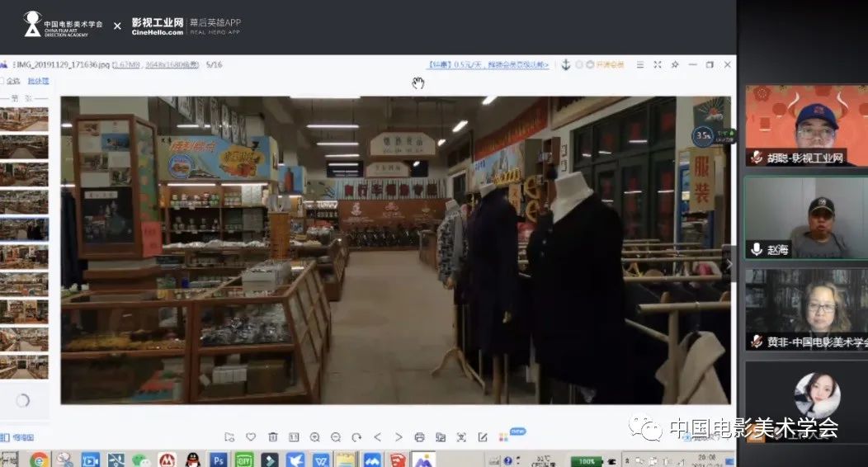868x467 pixels.
Task: Select the first thumbnail in the left strip
Action: coord(23,119)
